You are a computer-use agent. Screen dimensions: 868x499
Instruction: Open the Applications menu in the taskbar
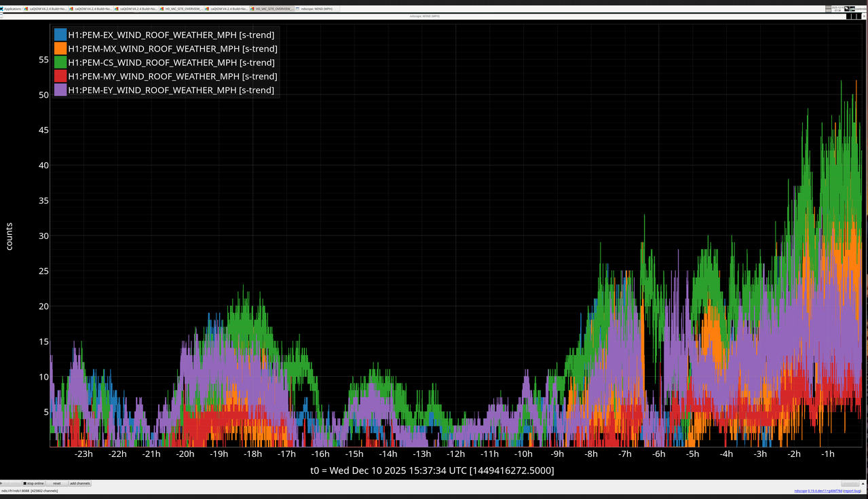pos(12,9)
